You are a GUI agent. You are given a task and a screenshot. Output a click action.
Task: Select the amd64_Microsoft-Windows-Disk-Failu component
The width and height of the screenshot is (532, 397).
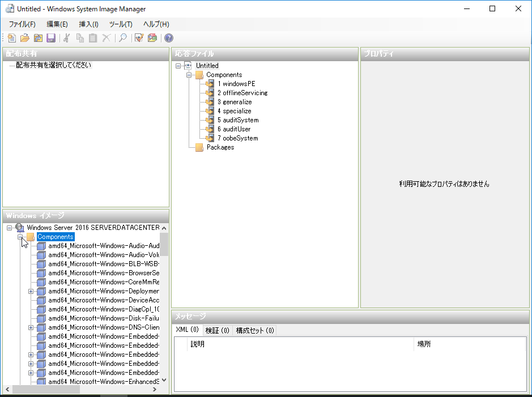[x=104, y=318]
